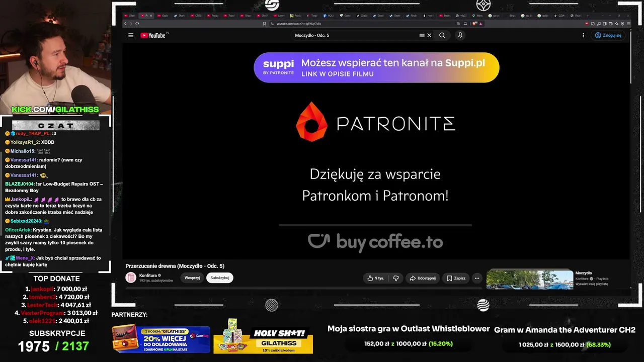
Task: Open the CaseBug 20% więcej partner banner
Action: coord(161,339)
